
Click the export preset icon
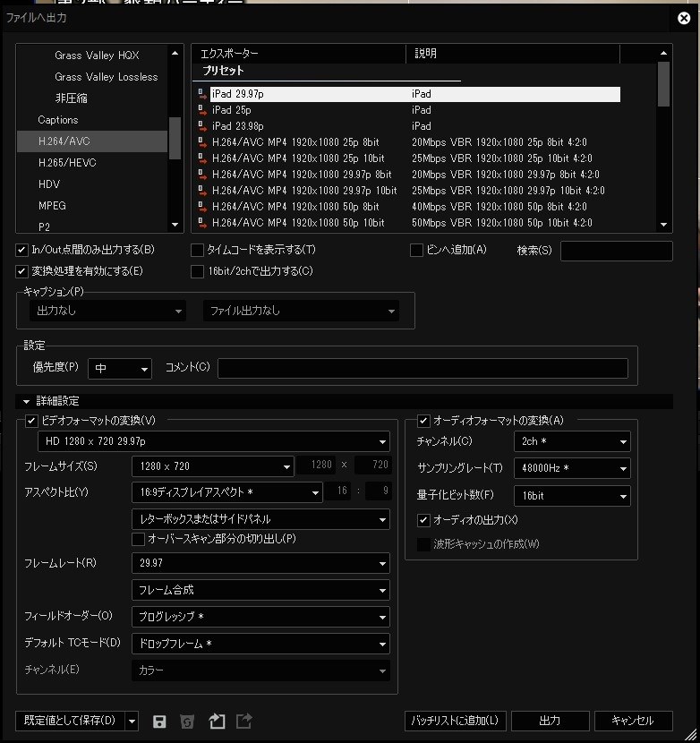[244, 721]
